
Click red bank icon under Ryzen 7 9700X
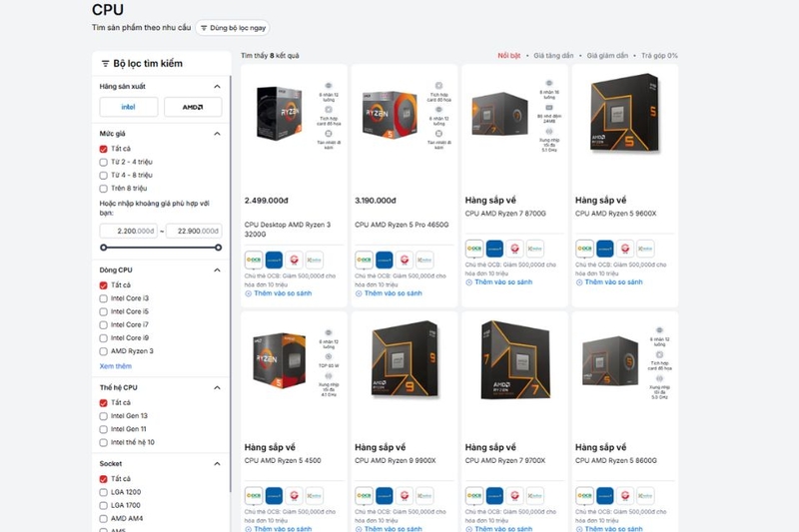pos(514,495)
